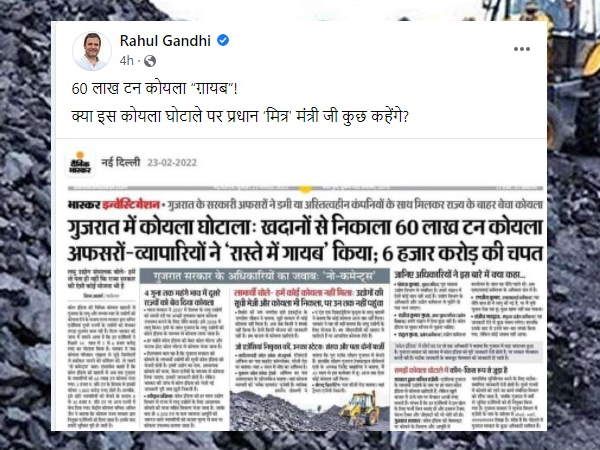Click the date 23-02-2022 label
The width and height of the screenshot is (600, 450).
(x=172, y=163)
